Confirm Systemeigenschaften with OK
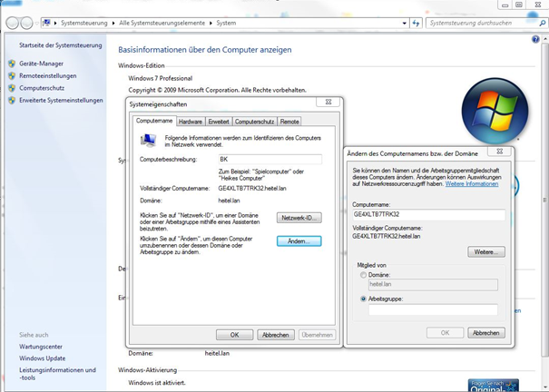 click(x=234, y=335)
